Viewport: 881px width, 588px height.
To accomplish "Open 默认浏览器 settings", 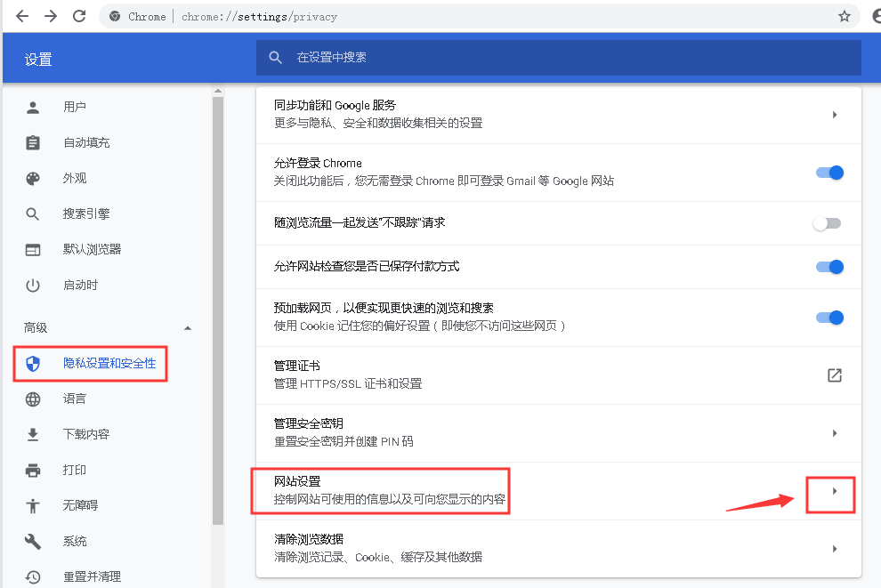I will click(93, 249).
